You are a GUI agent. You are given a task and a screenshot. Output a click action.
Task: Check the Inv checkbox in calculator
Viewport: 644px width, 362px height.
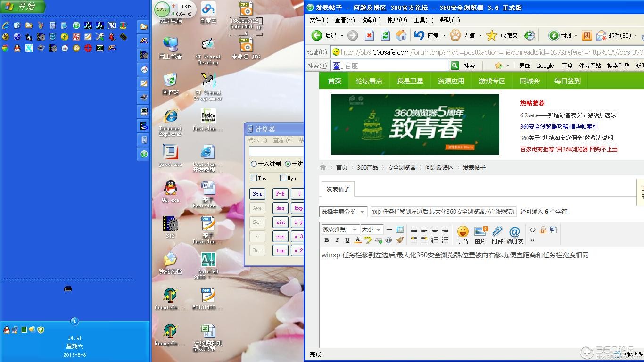point(254,178)
